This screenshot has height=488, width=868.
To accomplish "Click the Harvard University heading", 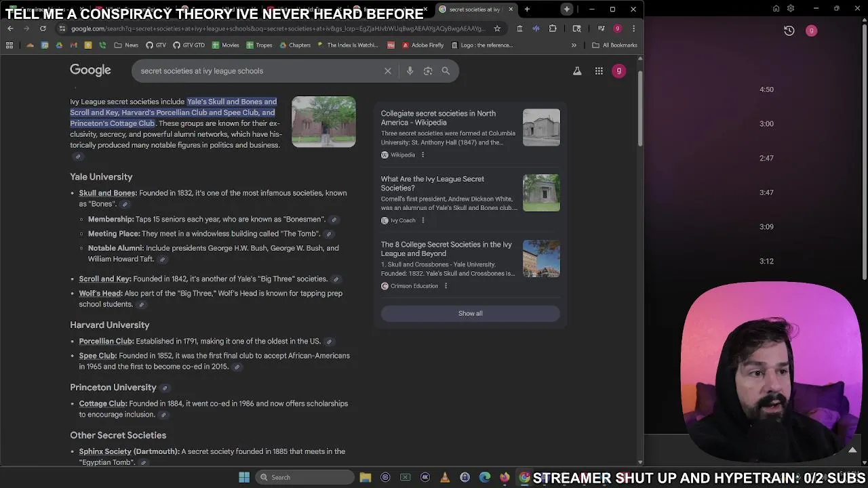I will pos(110,325).
